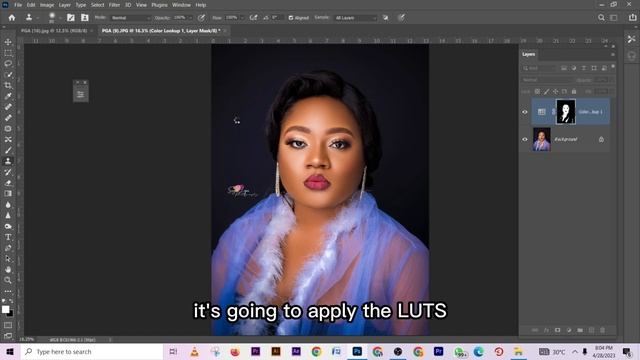Select the Rectangular Marquee tool

pos(8,53)
